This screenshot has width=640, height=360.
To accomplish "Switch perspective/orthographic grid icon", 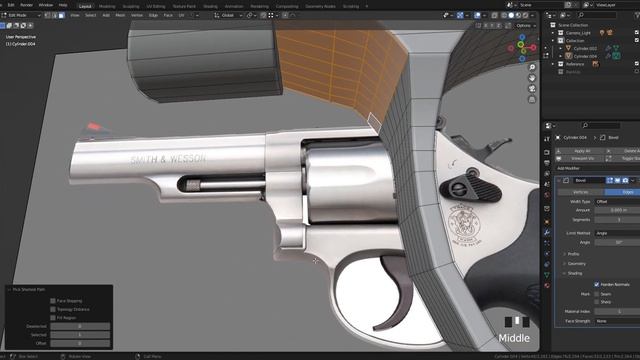I will (532, 99).
